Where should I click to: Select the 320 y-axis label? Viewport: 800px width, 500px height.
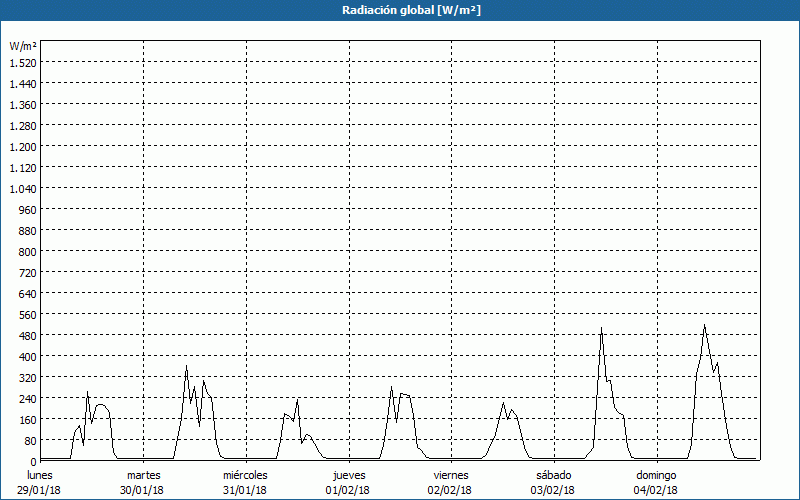[28, 378]
